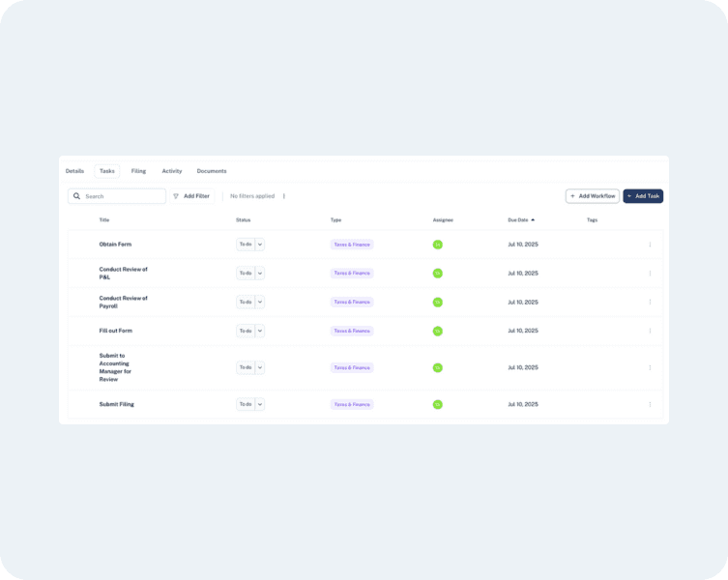Sort by the Title column header
The width and height of the screenshot is (728, 580).
pos(104,220)
